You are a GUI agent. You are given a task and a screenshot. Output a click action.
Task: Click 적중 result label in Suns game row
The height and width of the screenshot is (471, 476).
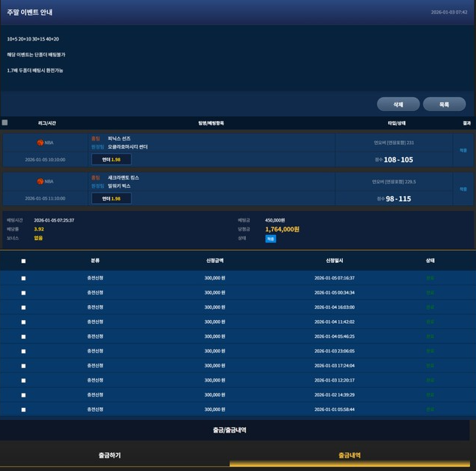(463, 150)
